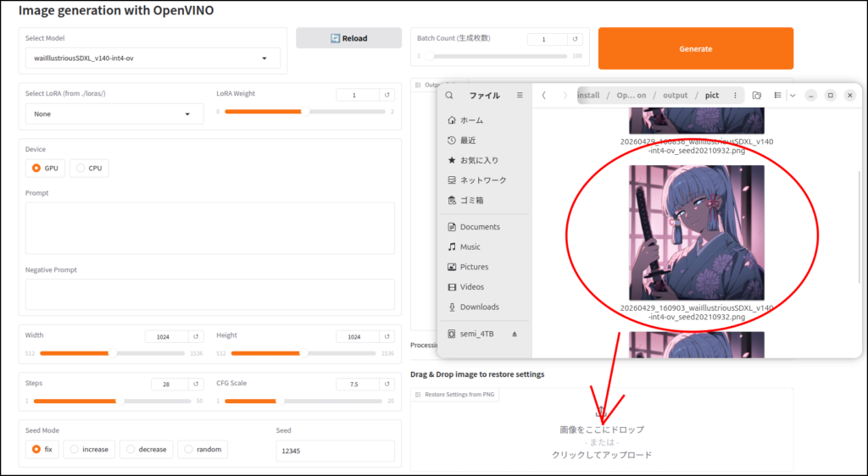Click the Steps slider handle
Screen dimensions: 868x476
120,401
